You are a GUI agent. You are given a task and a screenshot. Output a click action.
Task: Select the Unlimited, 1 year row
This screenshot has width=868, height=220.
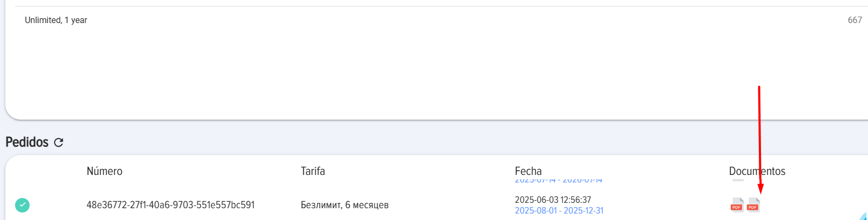56,20
